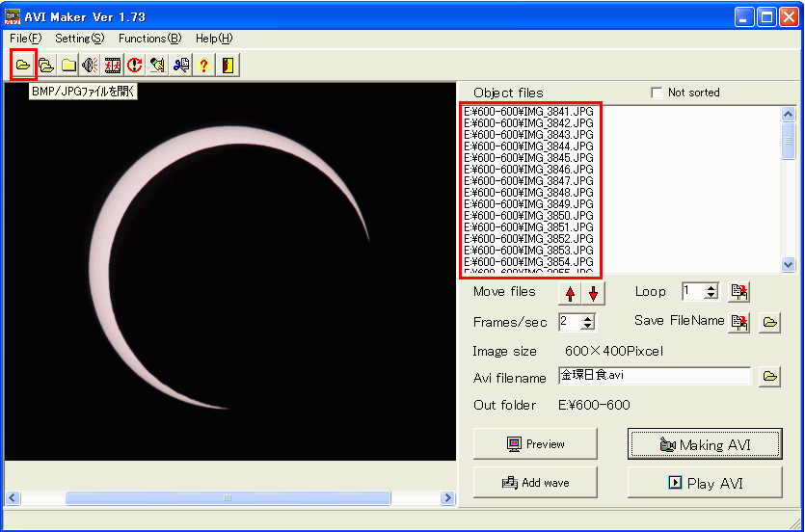Viewport: 805px width, 532px height.
Task: Select IMG_3845.JPG in Object files list
Action: tap(528, 158)
